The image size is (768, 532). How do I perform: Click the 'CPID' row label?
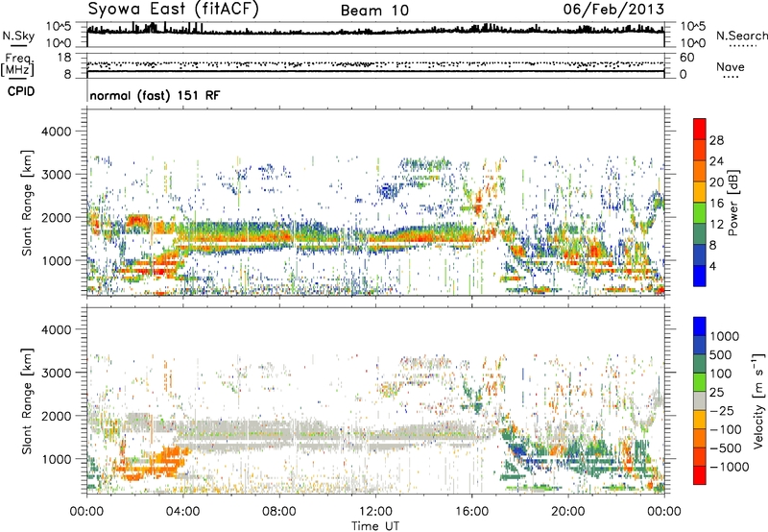point(21,91)
